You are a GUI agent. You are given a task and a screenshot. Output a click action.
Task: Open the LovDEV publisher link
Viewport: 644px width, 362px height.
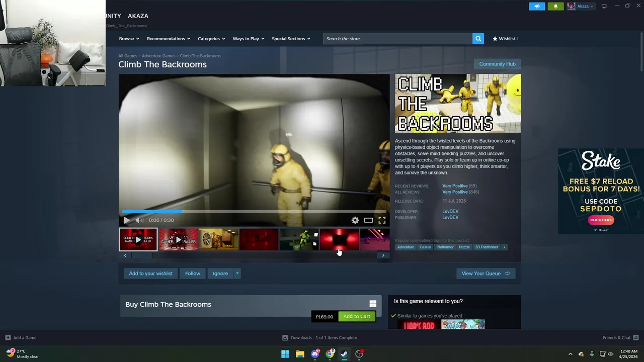[x=450, y=218]
